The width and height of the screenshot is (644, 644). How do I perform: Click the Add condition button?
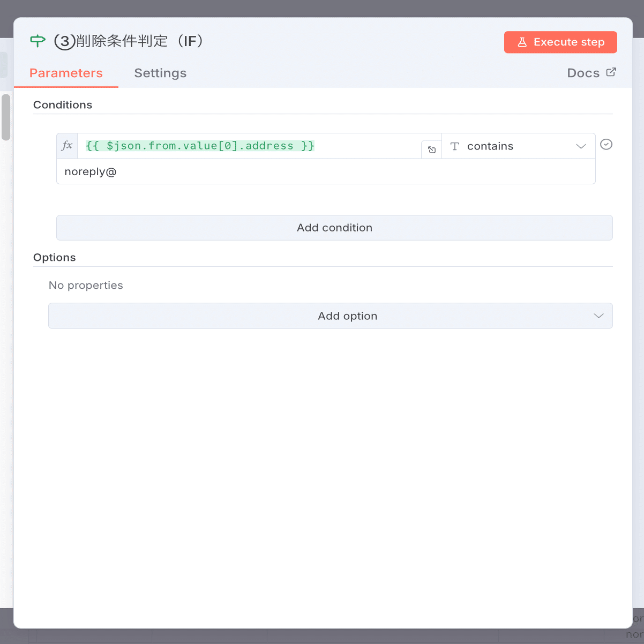pos(334,228)
